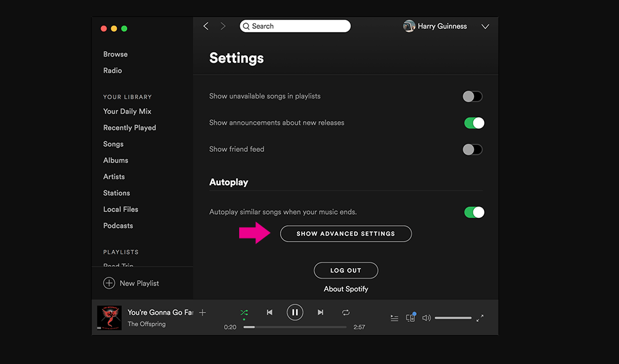Open Recently Played
The width and height of the screenshot is (619, 364).
[129, 127]
